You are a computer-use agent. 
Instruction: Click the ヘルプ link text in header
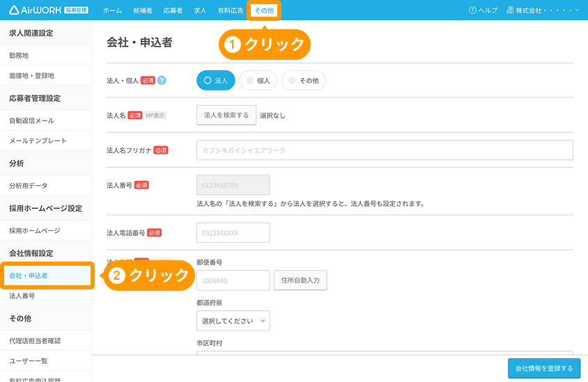coord(488,10)
